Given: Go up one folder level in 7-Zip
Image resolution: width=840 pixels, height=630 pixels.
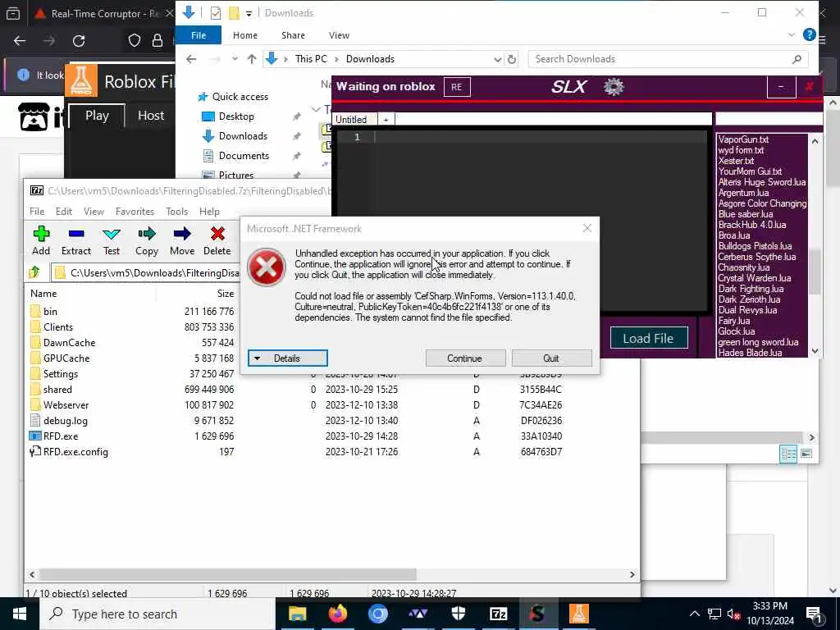Looking at the screenshot, I should [34, 272].
